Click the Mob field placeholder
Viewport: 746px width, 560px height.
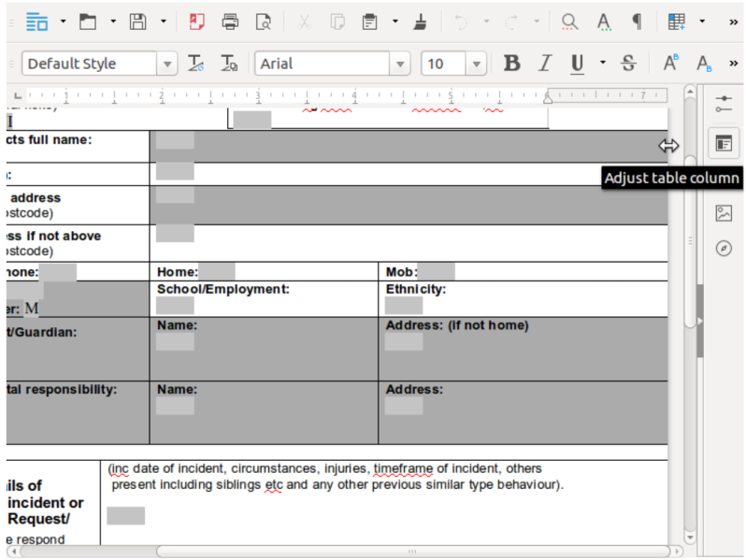(436, 272)
